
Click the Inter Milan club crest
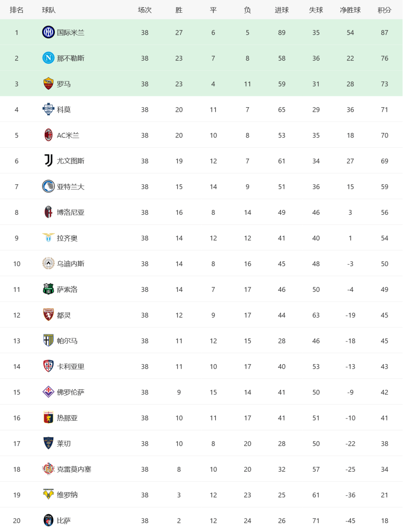coord(49,32)
